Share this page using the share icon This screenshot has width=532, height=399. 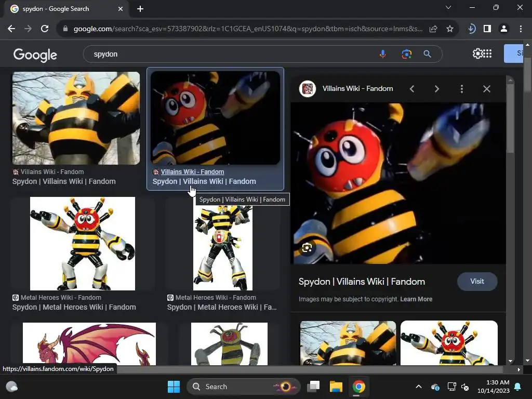coord(433,29)
